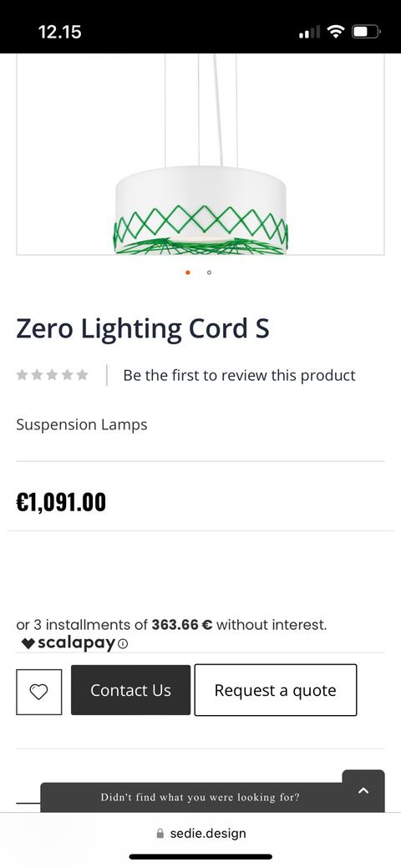Screen dimensions: 401x868
Task: Open Suspension Lamps category link
Action: (82, 424)
